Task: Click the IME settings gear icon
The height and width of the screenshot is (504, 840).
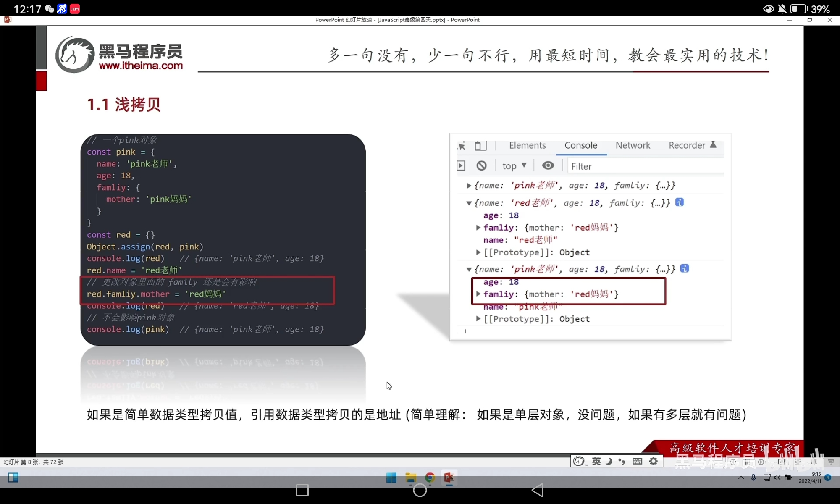Action: 653,461
